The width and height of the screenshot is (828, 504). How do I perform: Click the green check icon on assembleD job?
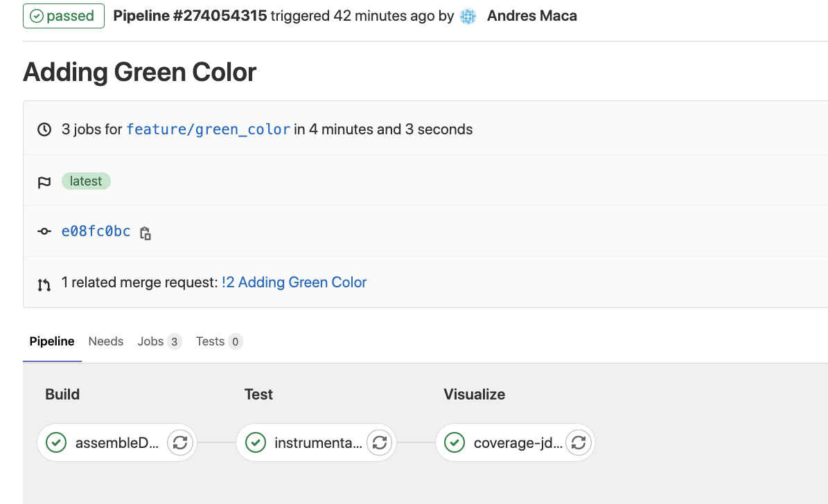click(55, 442)
